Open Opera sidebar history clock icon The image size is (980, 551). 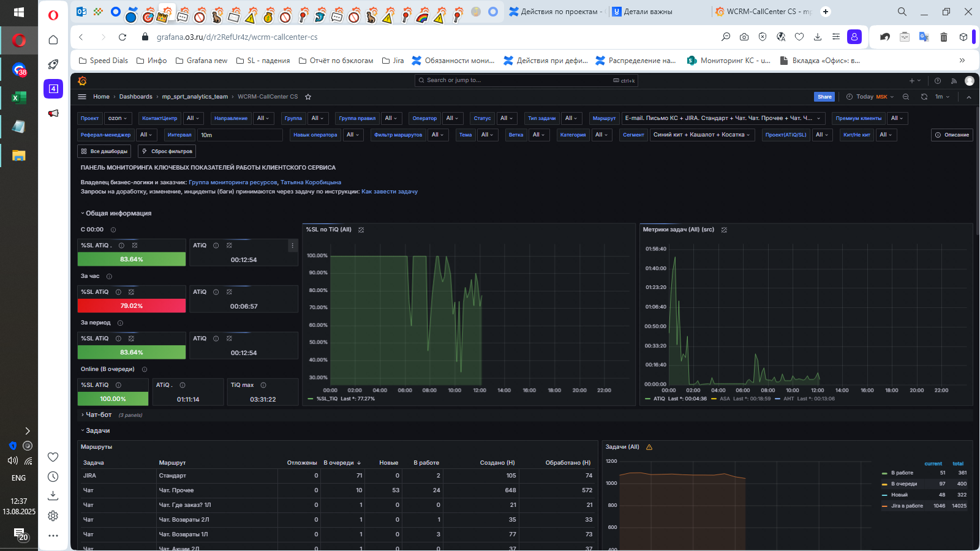pos(53,476)
